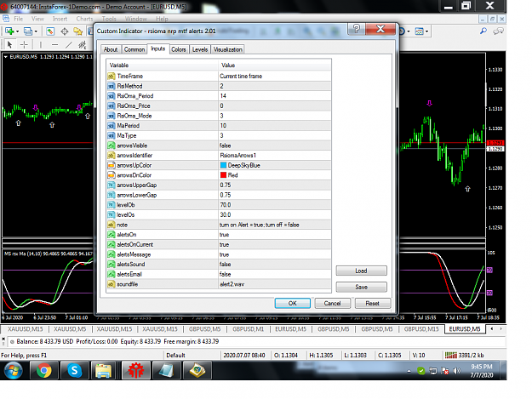Select the Horizontal Line drawing tool

tap(55, 44)
